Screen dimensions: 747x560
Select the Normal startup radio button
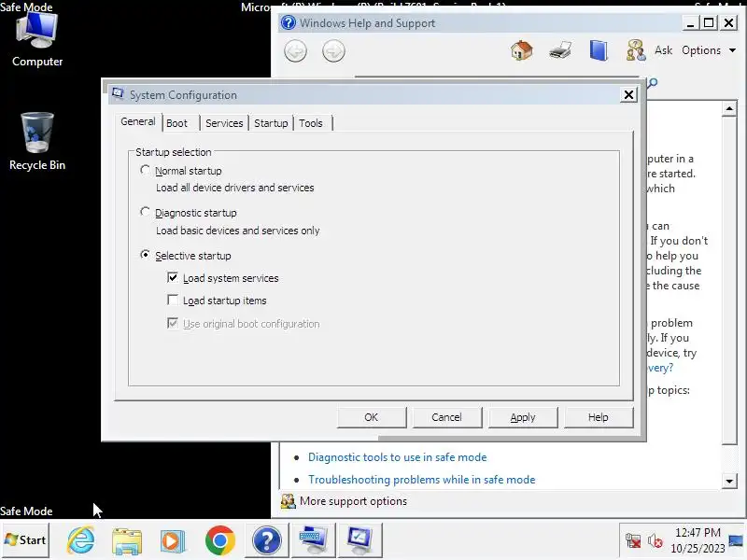pyautogui.click(x=145, y=170)
